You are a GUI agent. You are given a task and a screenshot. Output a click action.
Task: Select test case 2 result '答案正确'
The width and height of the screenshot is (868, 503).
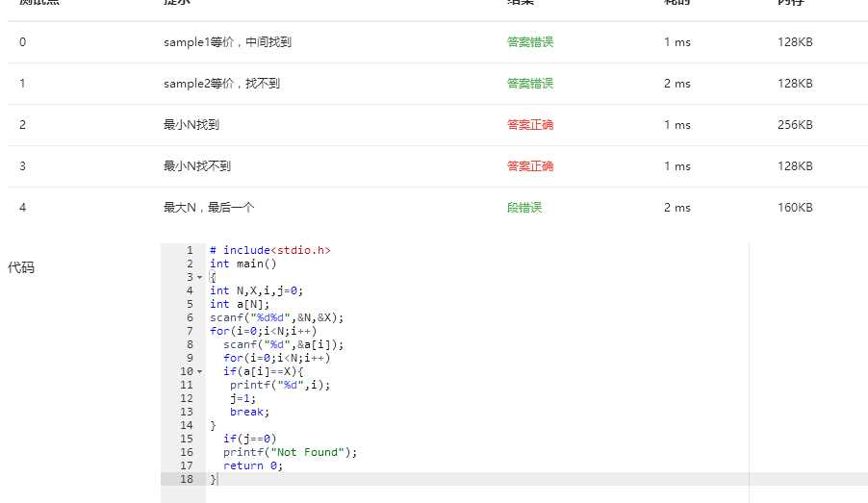[530, 125]
